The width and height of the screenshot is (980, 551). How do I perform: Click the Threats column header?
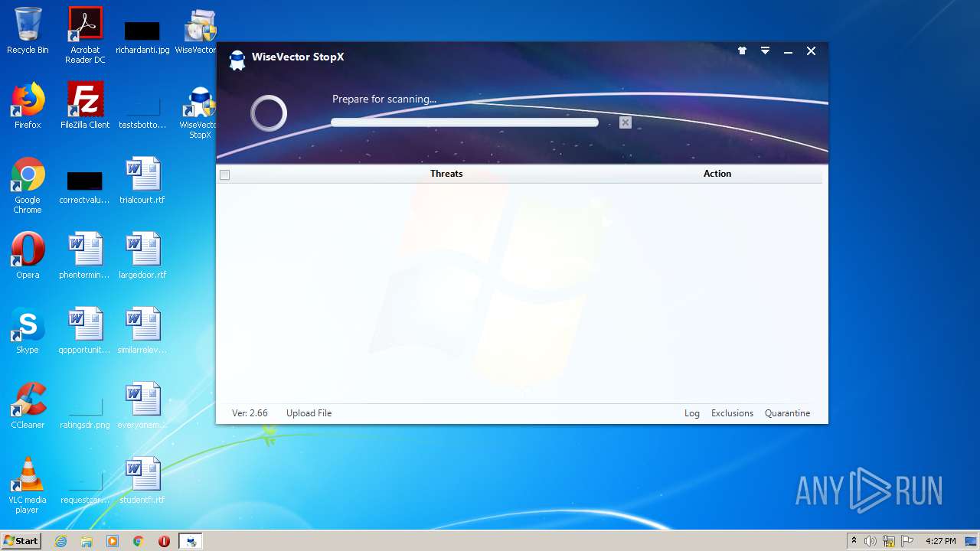[446, 174]
